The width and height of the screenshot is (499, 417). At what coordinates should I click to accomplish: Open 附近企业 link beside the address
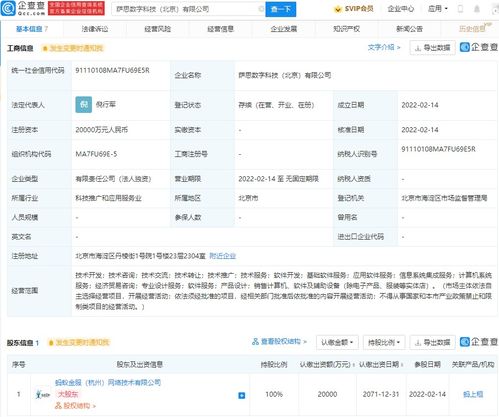pyautogui.click(x=222, y=256)
